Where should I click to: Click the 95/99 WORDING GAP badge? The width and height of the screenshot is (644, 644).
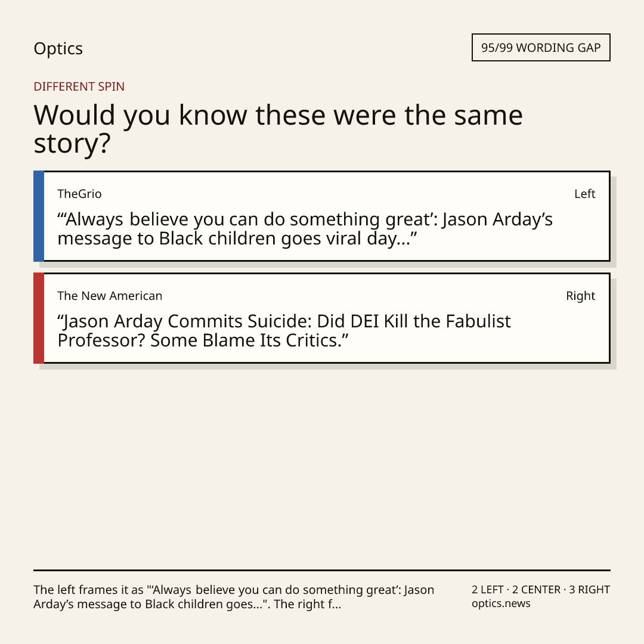[541, 48]
